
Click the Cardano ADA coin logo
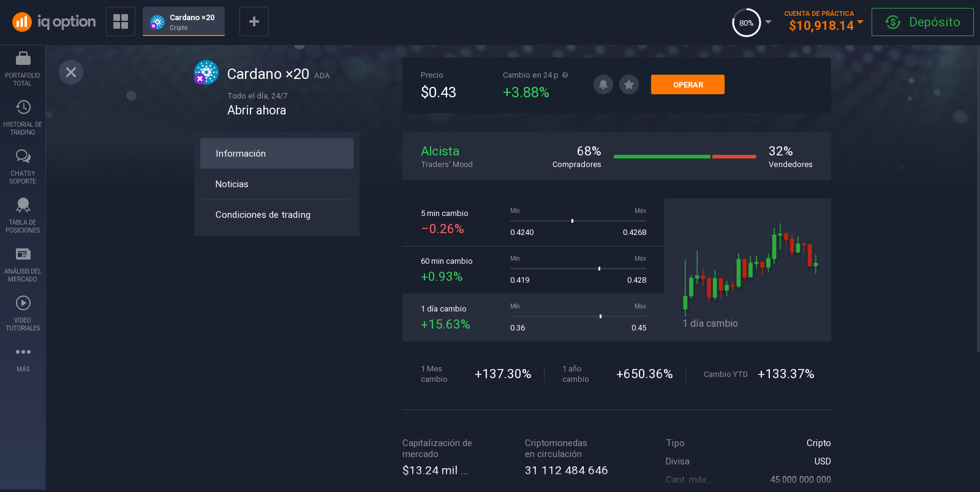point(206,72)
